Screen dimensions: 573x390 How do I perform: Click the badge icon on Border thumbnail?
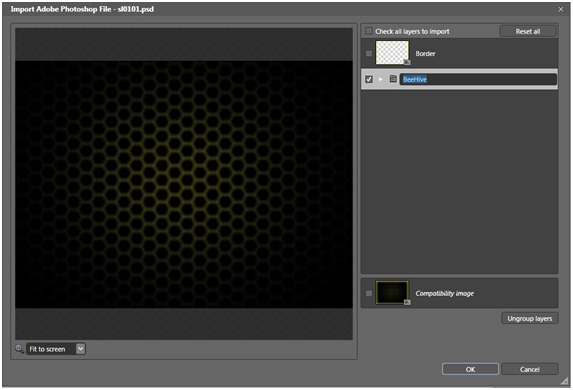[x=407, y=62]
